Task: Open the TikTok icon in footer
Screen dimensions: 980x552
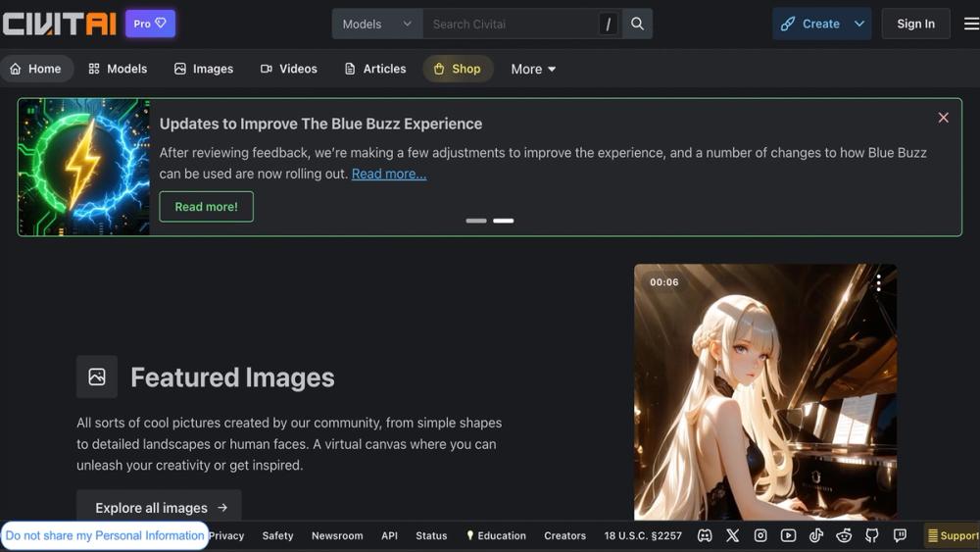Action: pos(815,535)
